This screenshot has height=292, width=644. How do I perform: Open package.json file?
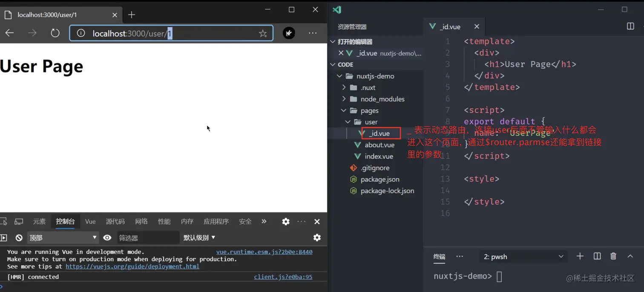pos(380,179)
